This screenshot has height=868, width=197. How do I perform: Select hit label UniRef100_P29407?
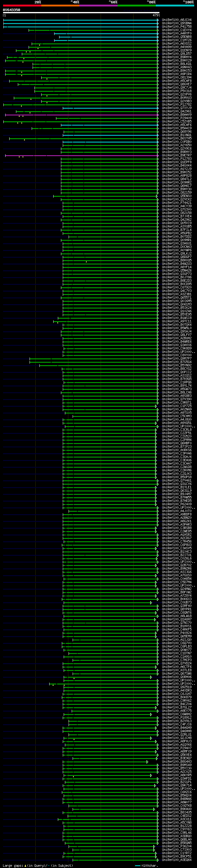tap(177, 748)
